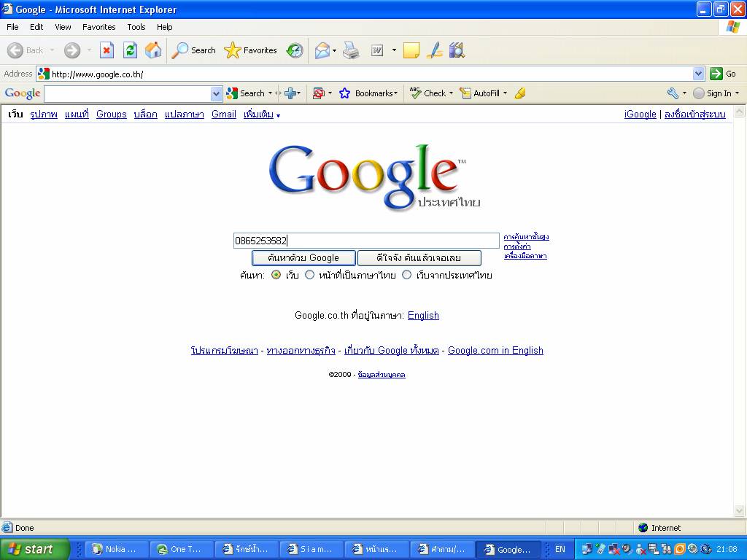Expand AutoFill dropdown arrow
Viewport: 747px width, 560px height.
click(x=505, y=93)
